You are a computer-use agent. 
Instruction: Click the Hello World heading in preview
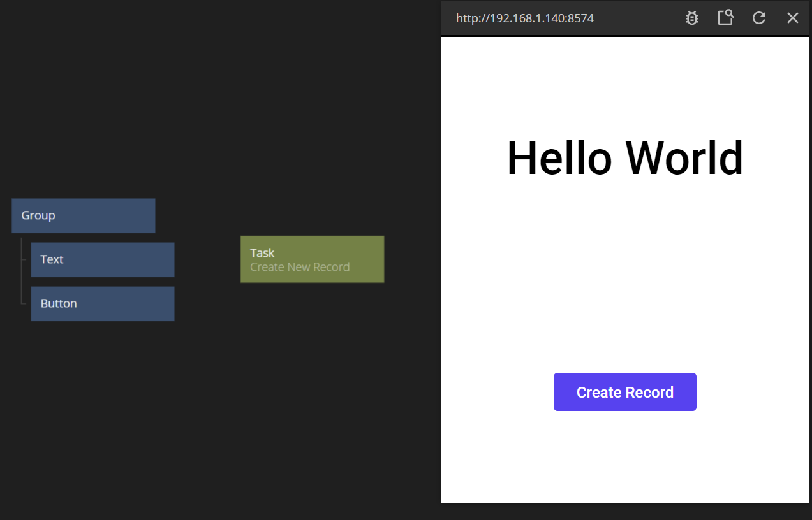click(624, 158)
